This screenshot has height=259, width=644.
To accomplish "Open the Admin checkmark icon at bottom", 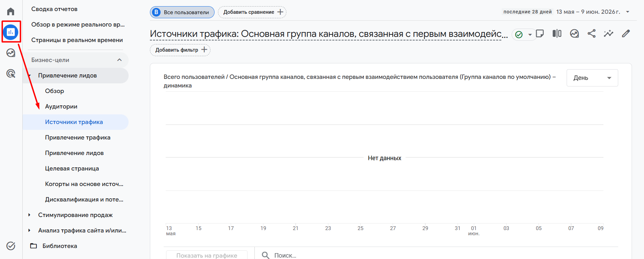I will pos(11,246).
